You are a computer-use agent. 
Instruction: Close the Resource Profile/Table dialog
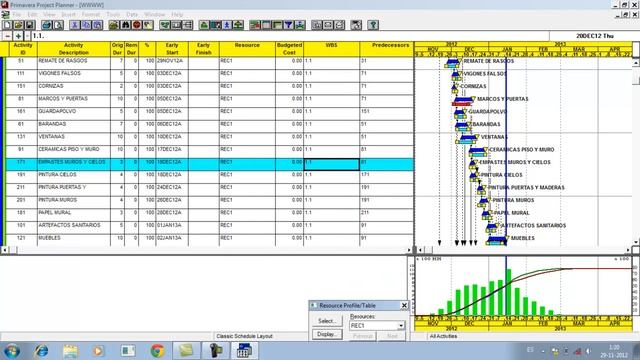[x=404, y=305]
